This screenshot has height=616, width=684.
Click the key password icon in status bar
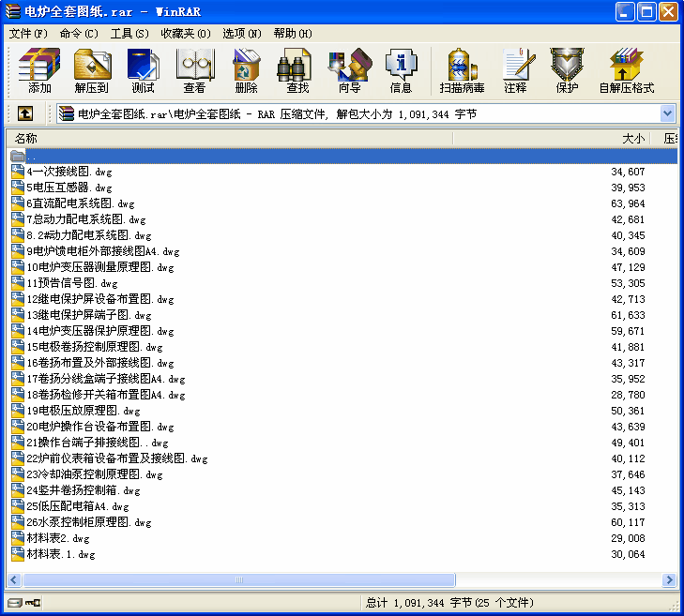[33, 603]
